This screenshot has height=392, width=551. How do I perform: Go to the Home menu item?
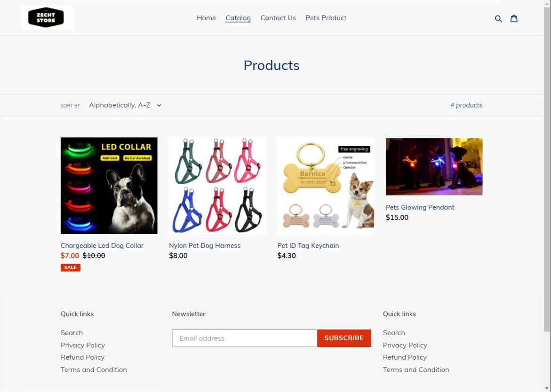pos(206,18)
